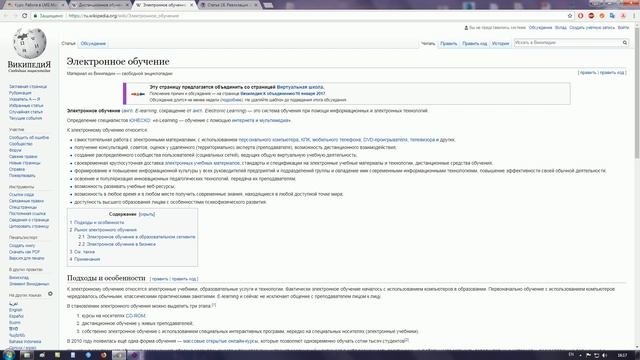Open the file explorer taskbar icon
The width and height of the screenshot is (640, 360).
(x=27, y=355)
